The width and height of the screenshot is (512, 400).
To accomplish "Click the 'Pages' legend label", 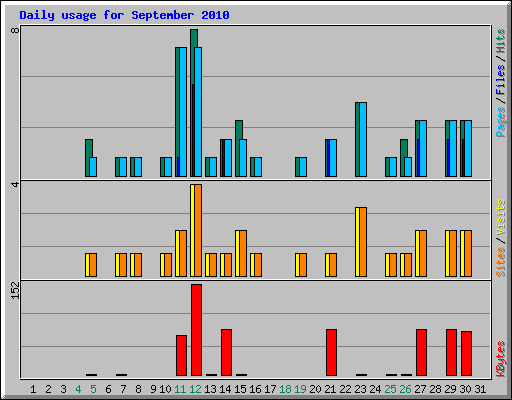I will pyautogui.click(x=500, y=122).
